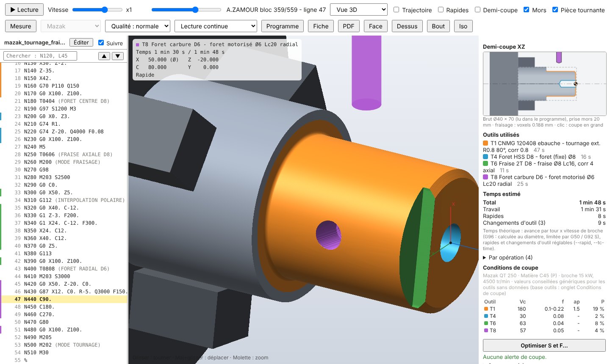
Task: Switch to the Iso view
Action: tap(463, 26)
